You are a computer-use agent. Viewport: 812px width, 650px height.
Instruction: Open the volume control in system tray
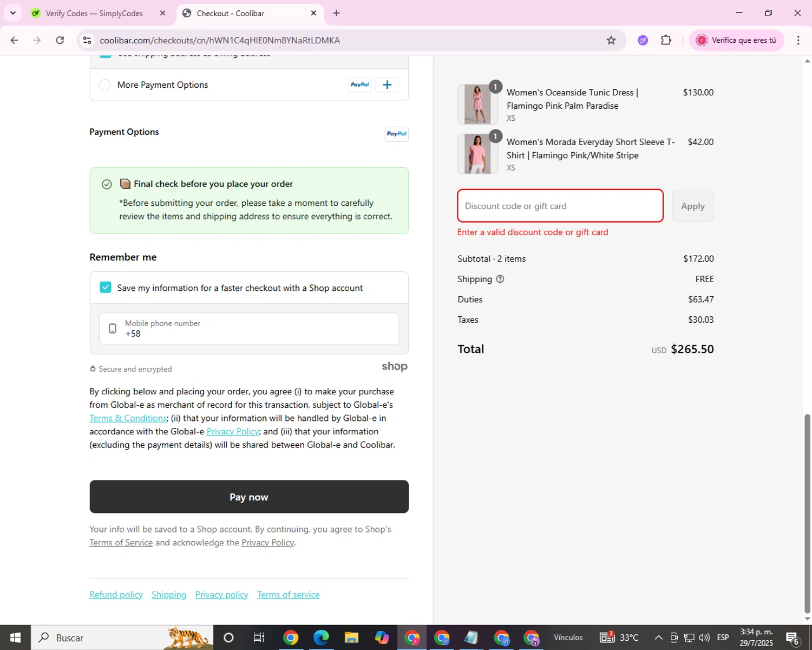[x=704, y=638]
